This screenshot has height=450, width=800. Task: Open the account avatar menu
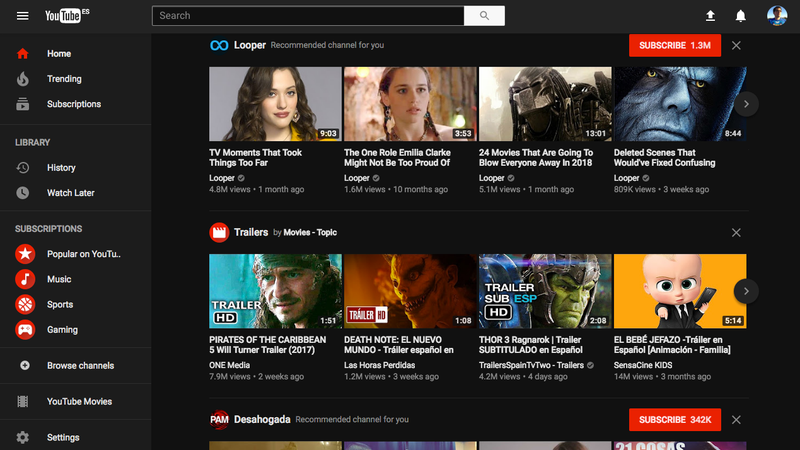(x=777, y=16)
